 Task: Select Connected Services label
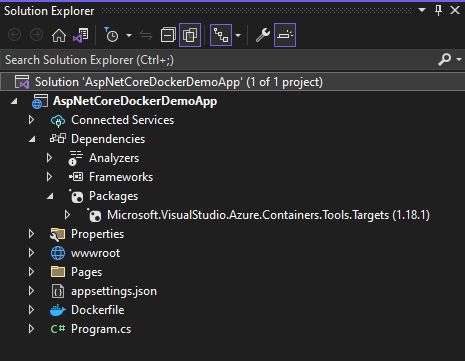tap(122, 120)
